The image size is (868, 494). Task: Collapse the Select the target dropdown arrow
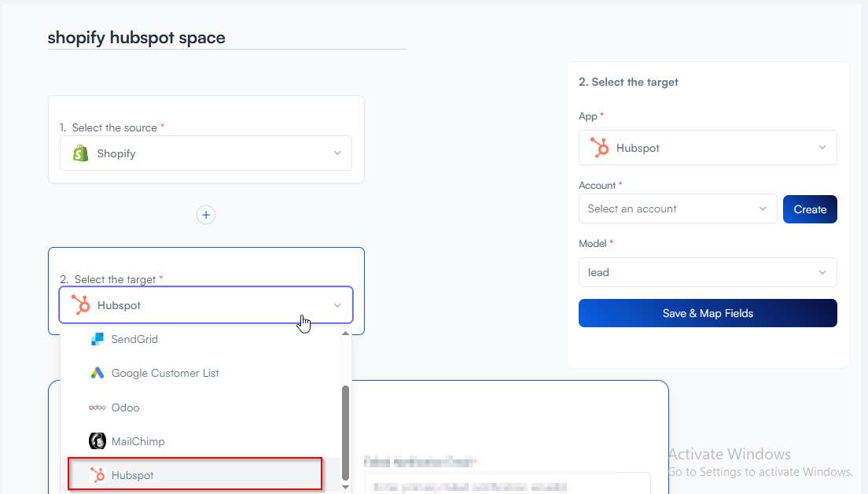click(337, 305)
